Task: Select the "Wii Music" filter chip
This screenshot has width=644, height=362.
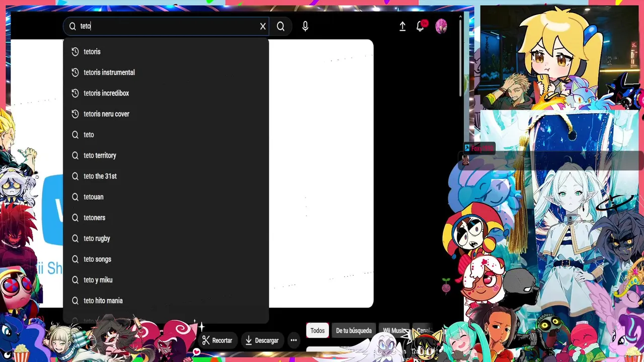Action: click(x=394, y=330)
